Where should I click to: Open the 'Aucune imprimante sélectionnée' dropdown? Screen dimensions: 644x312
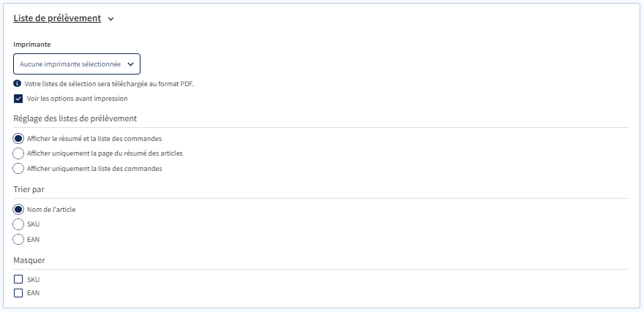(x=71, y=64)
